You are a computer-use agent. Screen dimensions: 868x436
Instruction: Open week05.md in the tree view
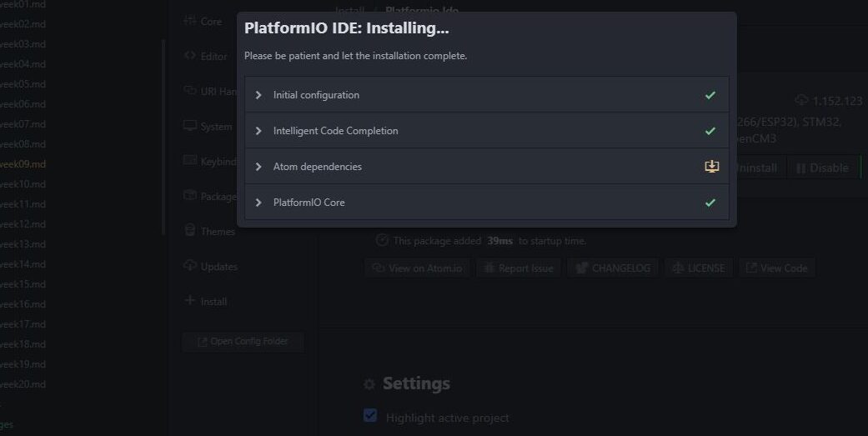[x=23, y=84]
